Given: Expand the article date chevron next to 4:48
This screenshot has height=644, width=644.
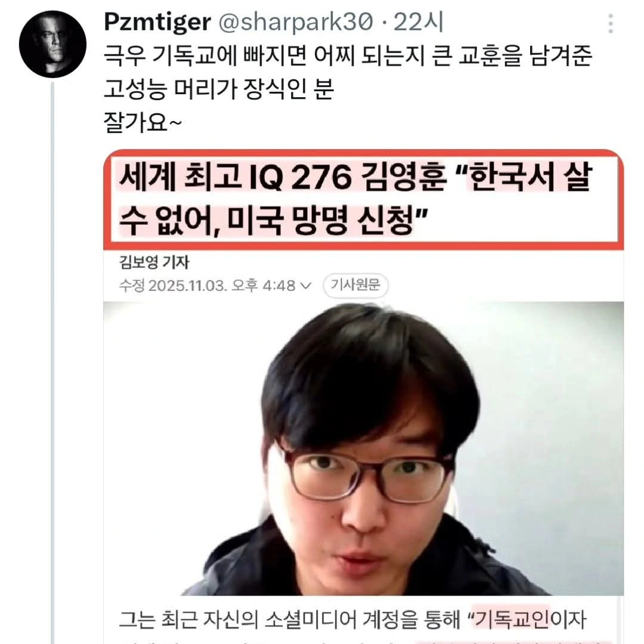Looking at the screenshot, I should pos(306,286).
